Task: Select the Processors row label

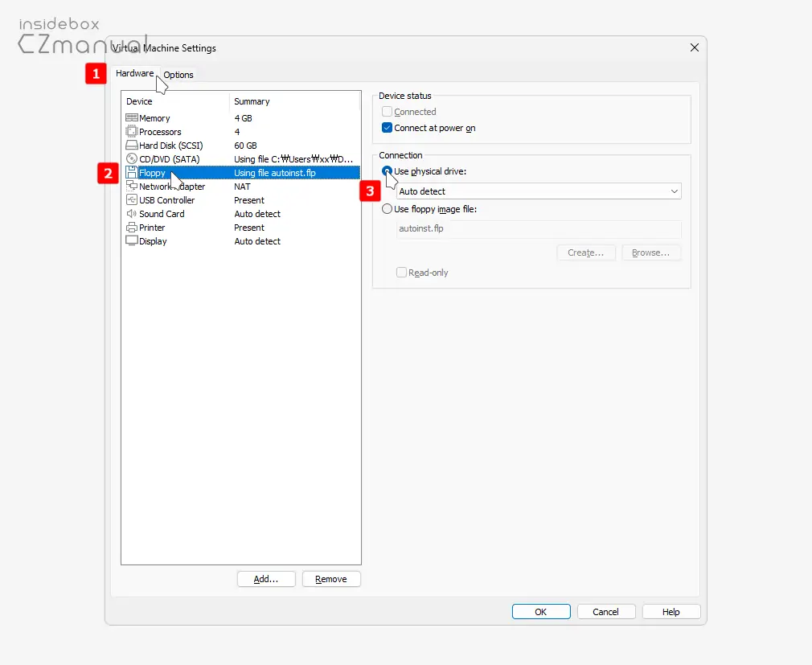Action: point(160,132)
